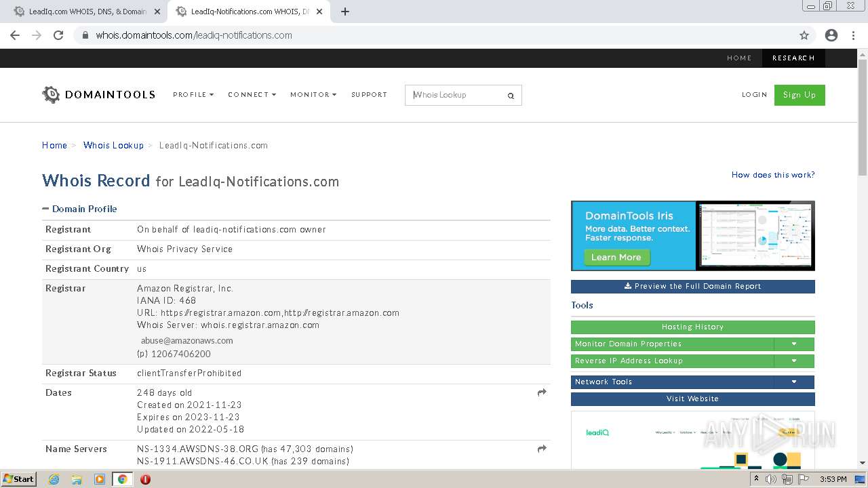Open the MONITOR dropdown menu

[x=313, y=95]
